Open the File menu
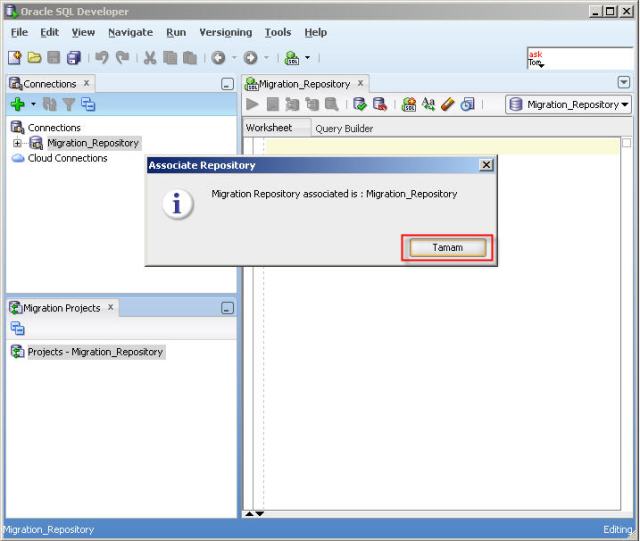 click(19, 32)
